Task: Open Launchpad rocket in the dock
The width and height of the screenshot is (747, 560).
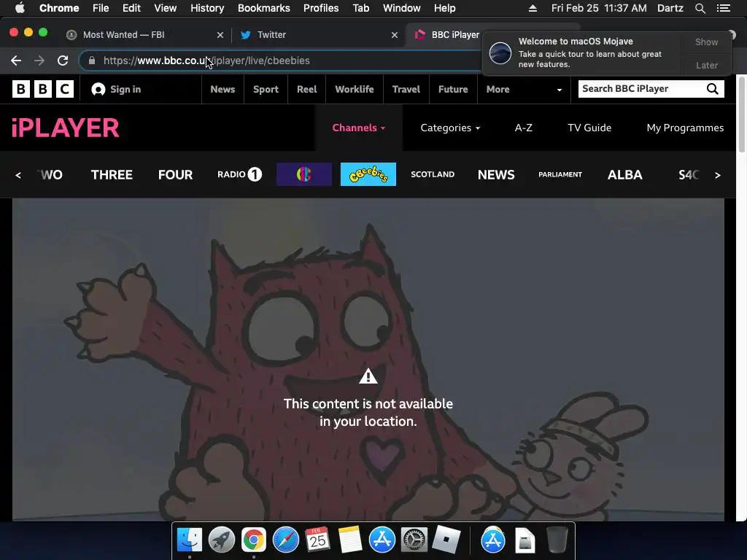Action: 222,540
